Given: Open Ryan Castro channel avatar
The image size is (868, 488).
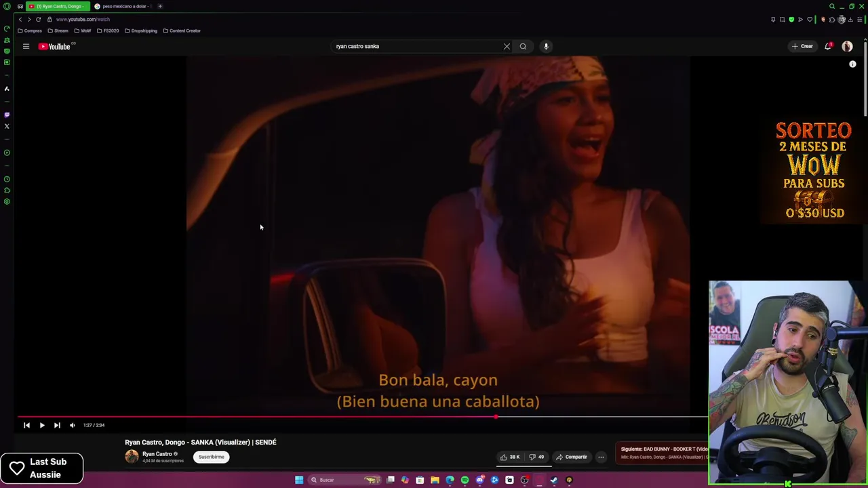Looking at the screenshot, I should pyautogui.click(x=132, y=457).
